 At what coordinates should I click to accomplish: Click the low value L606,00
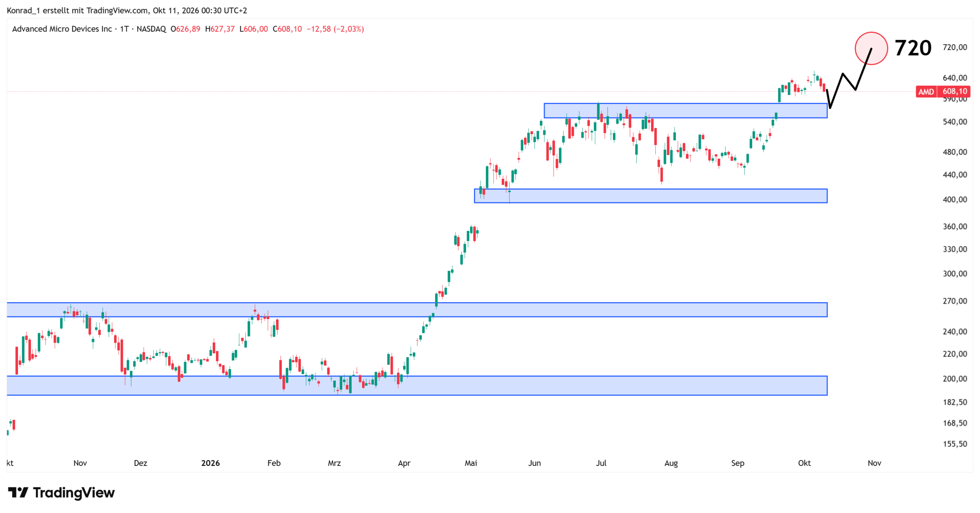[x=253, y=29]
